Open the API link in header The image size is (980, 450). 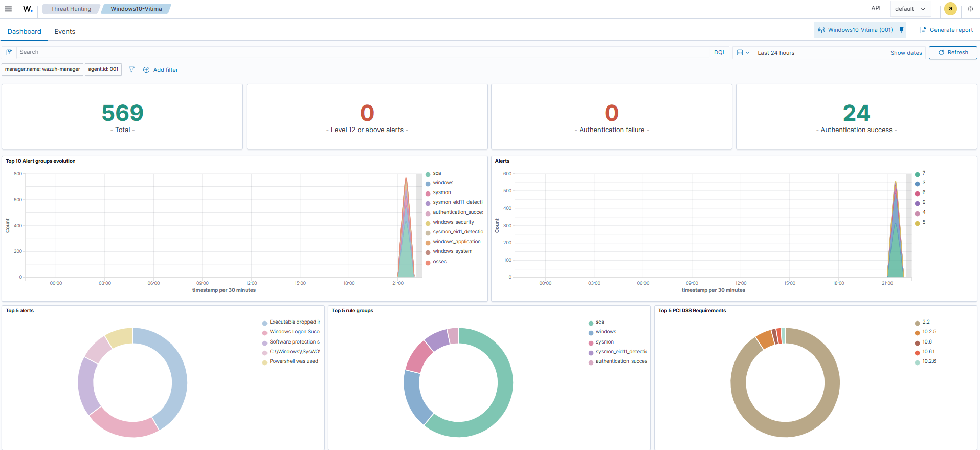coord(876,8)
